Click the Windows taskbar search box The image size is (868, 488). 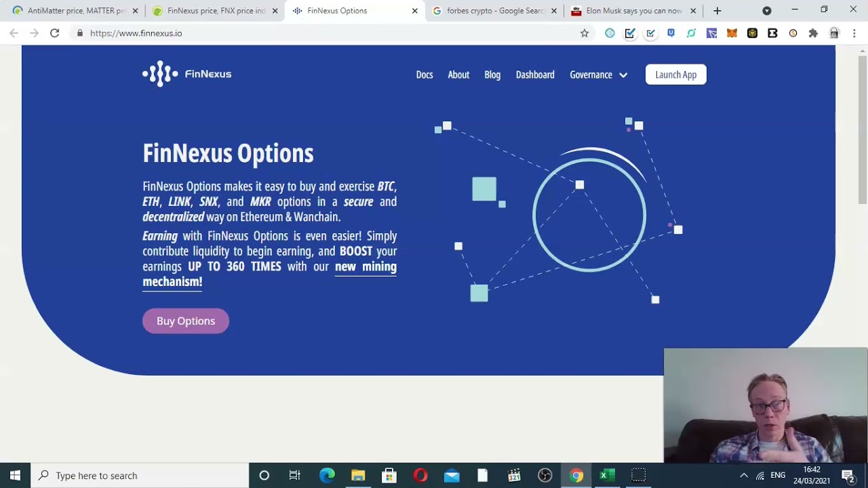click(140, 475)
